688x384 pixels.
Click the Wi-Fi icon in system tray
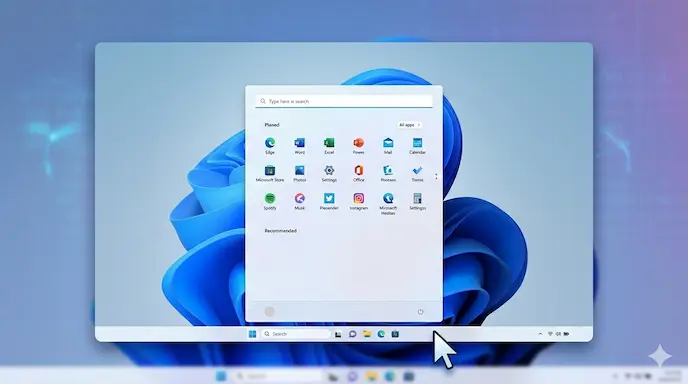pos(550,334)
